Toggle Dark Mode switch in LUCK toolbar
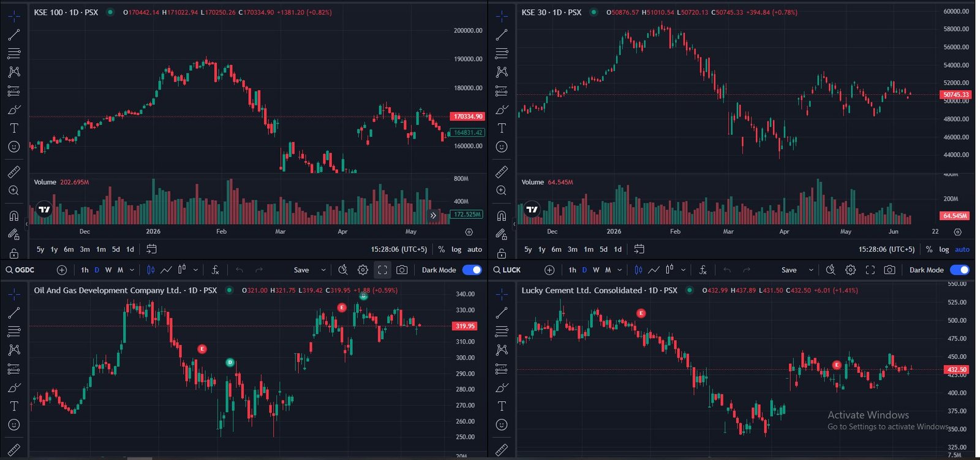Viewport: 980px width, 460px height. 960,270
